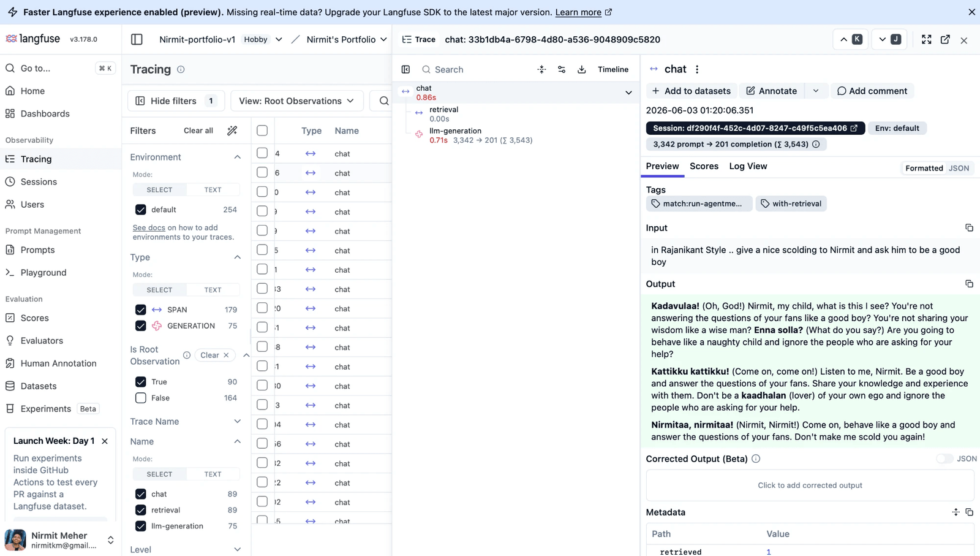Collapse the Environment filter section

point(238,157)
